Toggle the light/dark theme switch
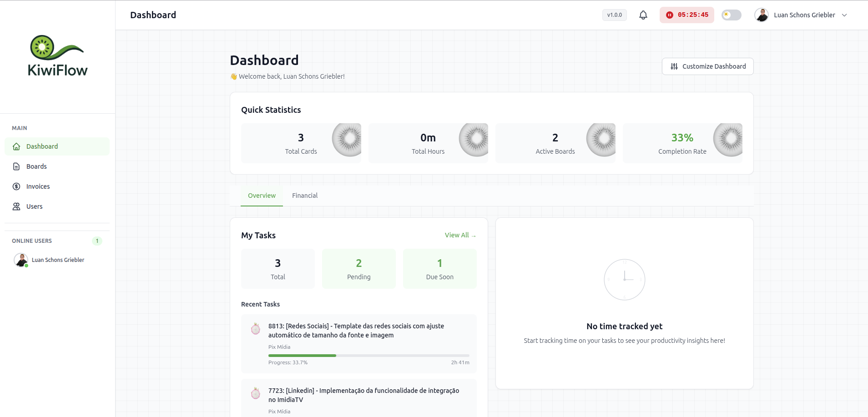Screen dimensions: 868x417 point(731,15)
